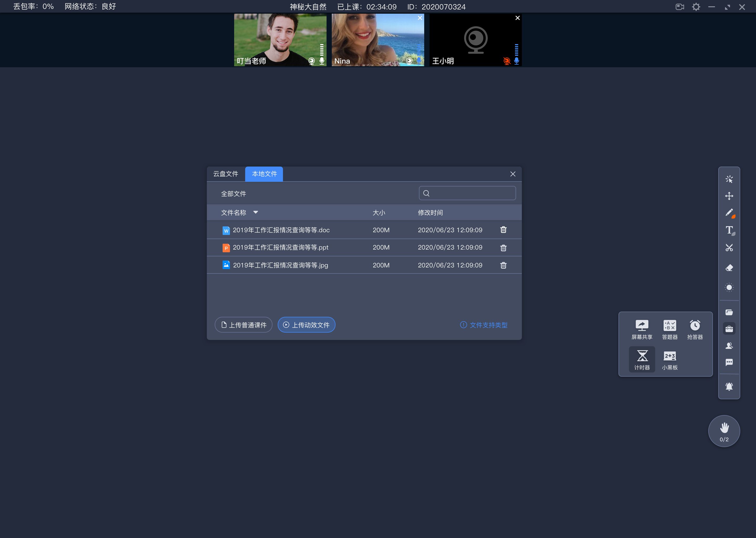Image resolution: width=756 pixels, height=538 pixels.
Task: Expand file name sort dropdown
Action: [x=257, y=213]
